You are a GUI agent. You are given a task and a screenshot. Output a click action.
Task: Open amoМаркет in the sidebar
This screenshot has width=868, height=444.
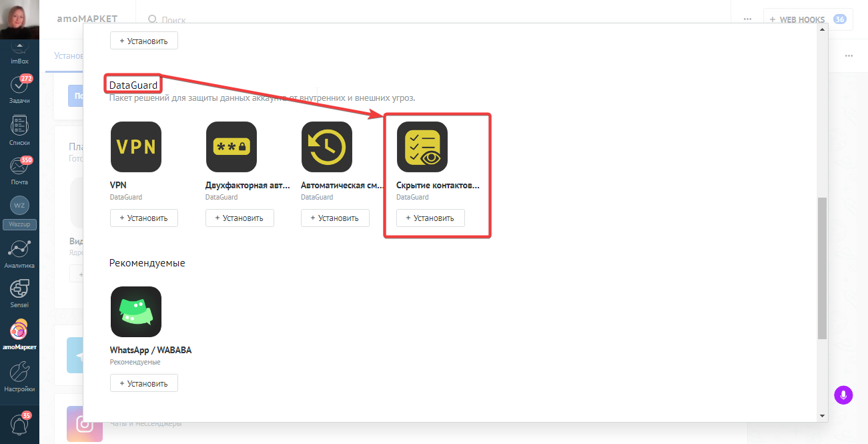(19, 336)
